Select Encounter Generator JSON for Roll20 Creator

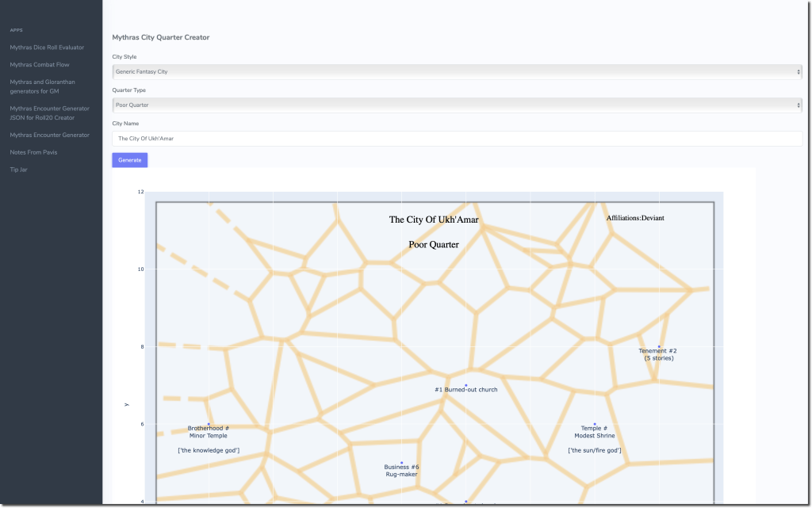tap(49, 113)
